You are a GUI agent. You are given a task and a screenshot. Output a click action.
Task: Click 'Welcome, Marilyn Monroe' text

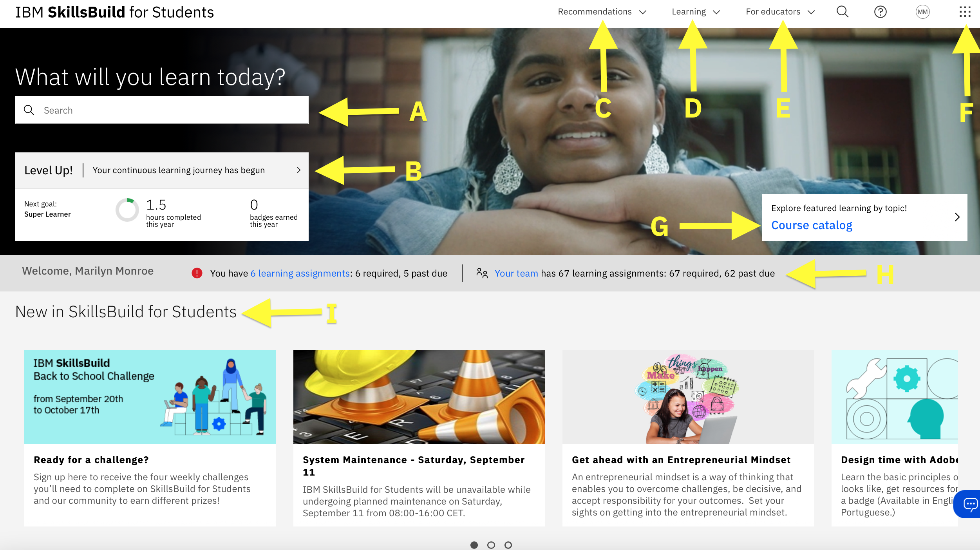click(x=88, y=271)
